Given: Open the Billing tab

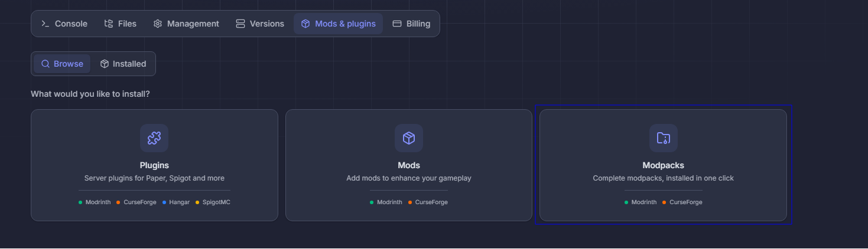Looking at the screenshot, I should tap(411, 24).
